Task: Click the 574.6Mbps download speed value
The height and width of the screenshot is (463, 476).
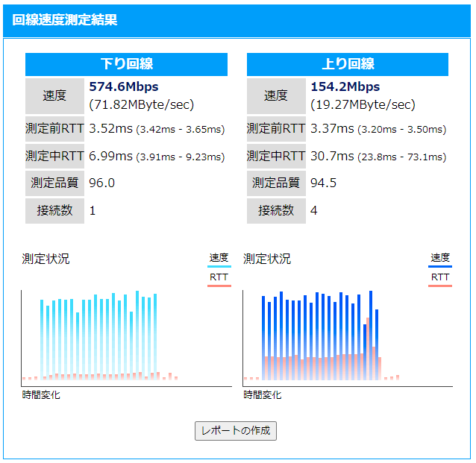Action: 124,86
